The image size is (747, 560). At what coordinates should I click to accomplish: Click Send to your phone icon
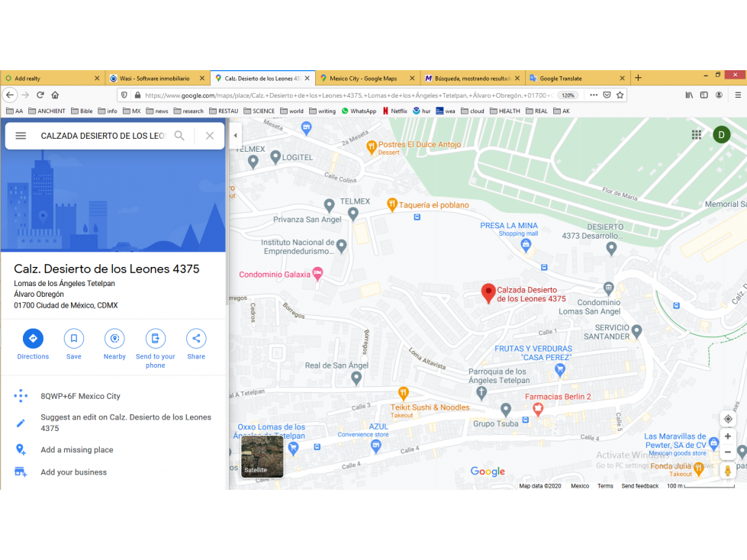click(x=156, y=339)
